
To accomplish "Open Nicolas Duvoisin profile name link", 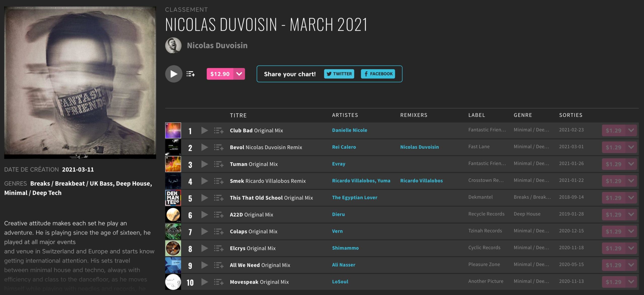I will [217, 45].
